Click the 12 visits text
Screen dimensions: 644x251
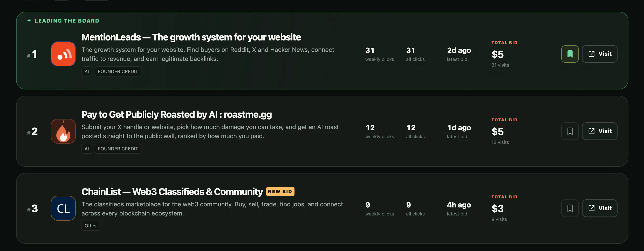pyautogui.click(x=500, y=142)
